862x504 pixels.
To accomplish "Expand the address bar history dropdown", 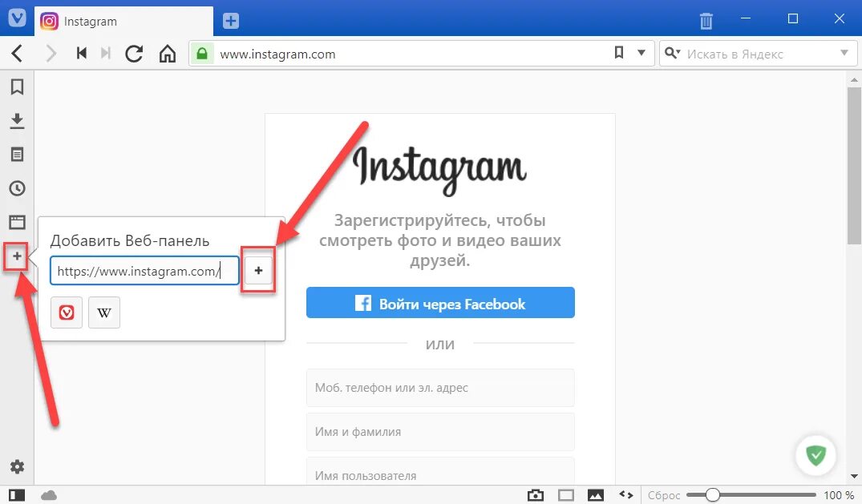I will [x=641, y=53].
